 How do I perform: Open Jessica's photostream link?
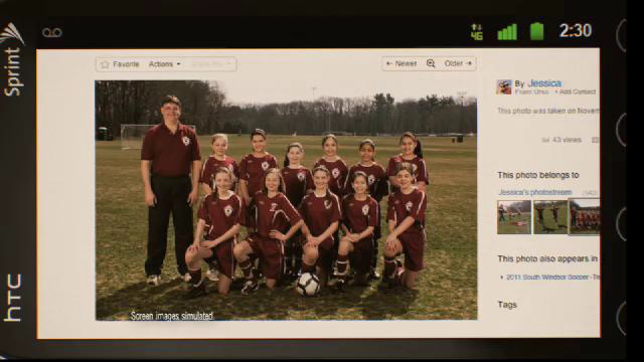tap(535, 192)
